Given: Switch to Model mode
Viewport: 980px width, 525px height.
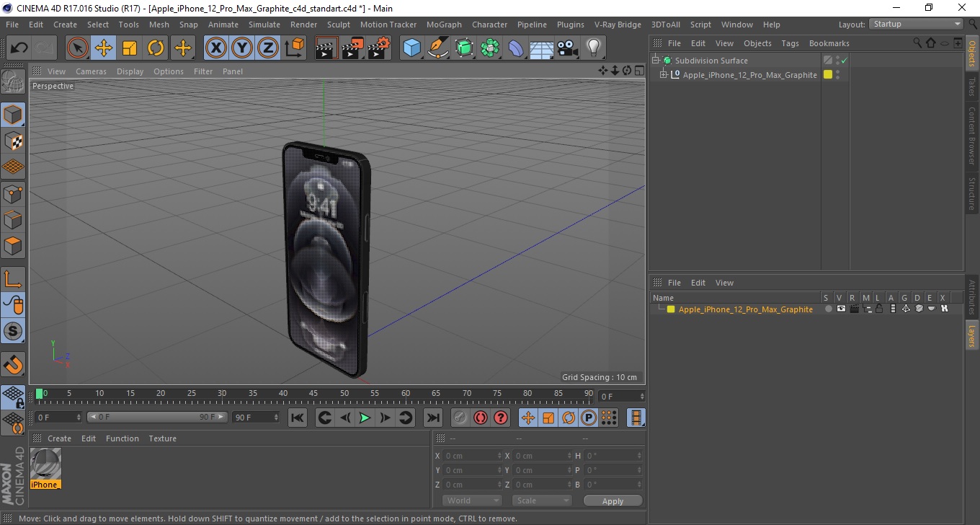Looking at the screenshot, I should coord(13,115).
